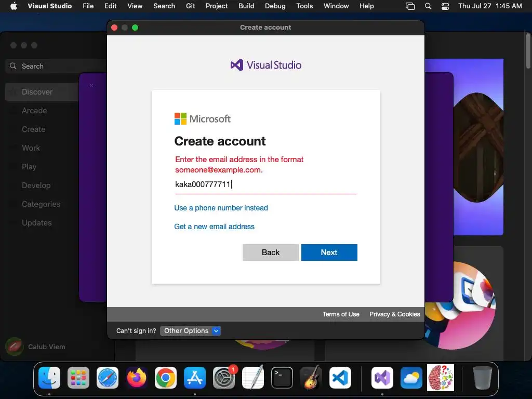Click the Back button

pyautogui.click(x=270, y=252)
